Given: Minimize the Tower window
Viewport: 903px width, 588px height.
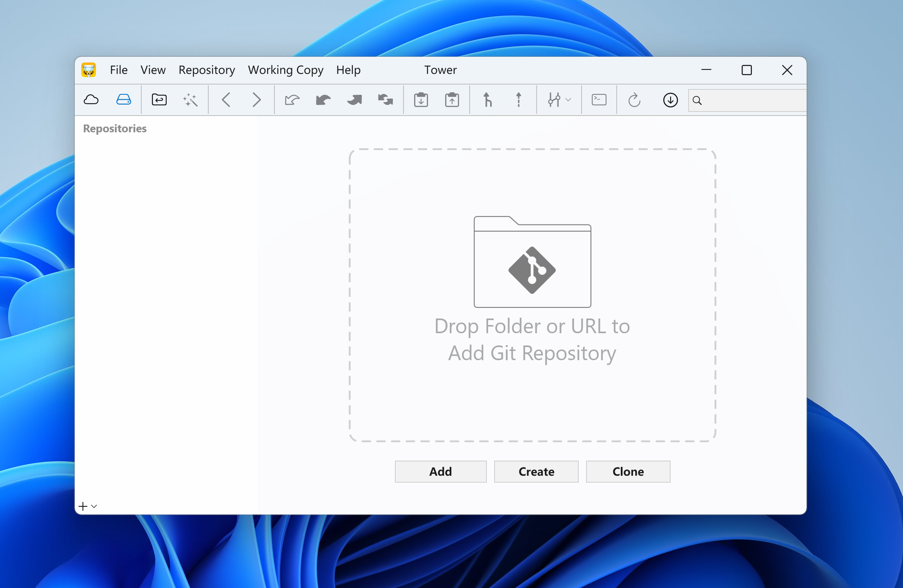Looking at the screenshot, I should 706,70.
